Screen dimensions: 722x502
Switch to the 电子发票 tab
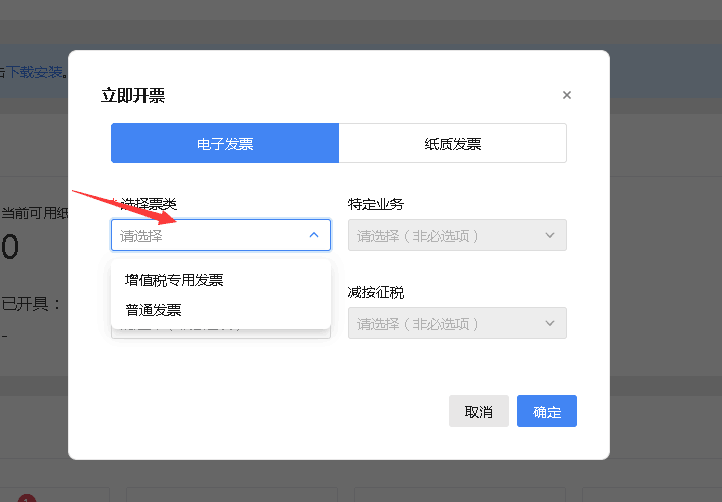coord(225,143)
